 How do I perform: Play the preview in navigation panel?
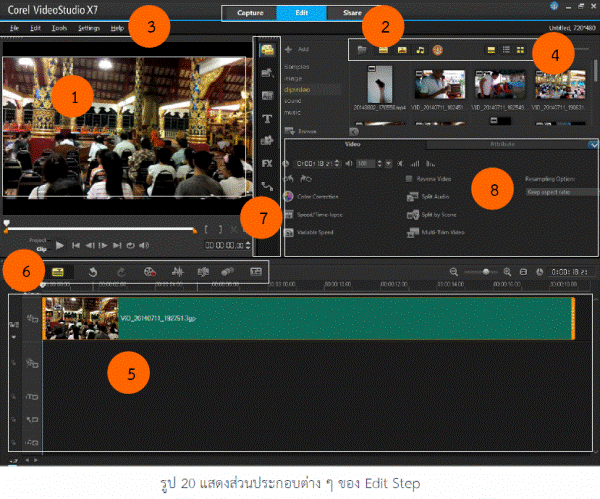60,245
